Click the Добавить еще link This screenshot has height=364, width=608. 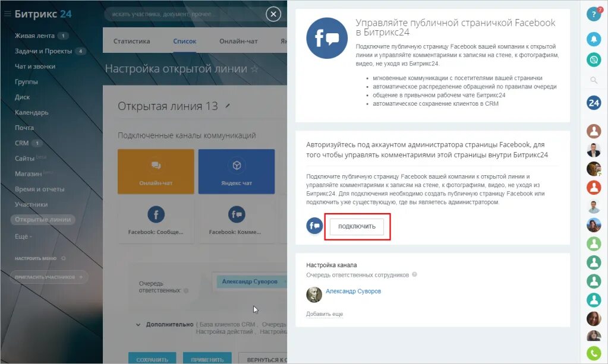tap(325, 314)
